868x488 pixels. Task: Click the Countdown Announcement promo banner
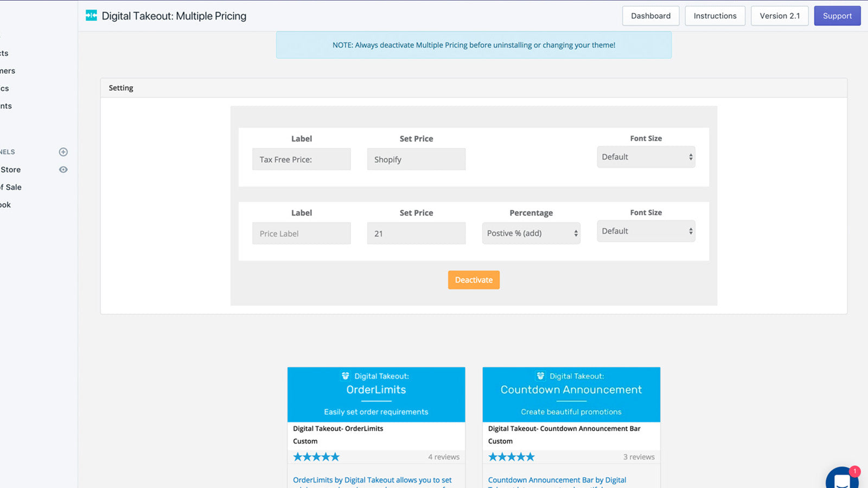coord(571,394)
